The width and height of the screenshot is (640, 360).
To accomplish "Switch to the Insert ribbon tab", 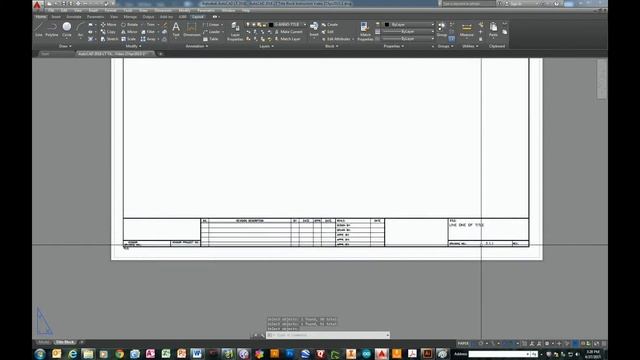I will (x=56, y=17).
